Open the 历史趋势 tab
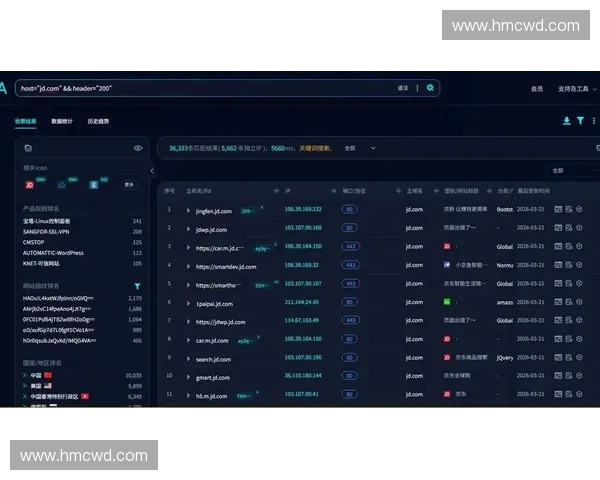The height and width of the screenshot is (480, 600). point(98,121)
